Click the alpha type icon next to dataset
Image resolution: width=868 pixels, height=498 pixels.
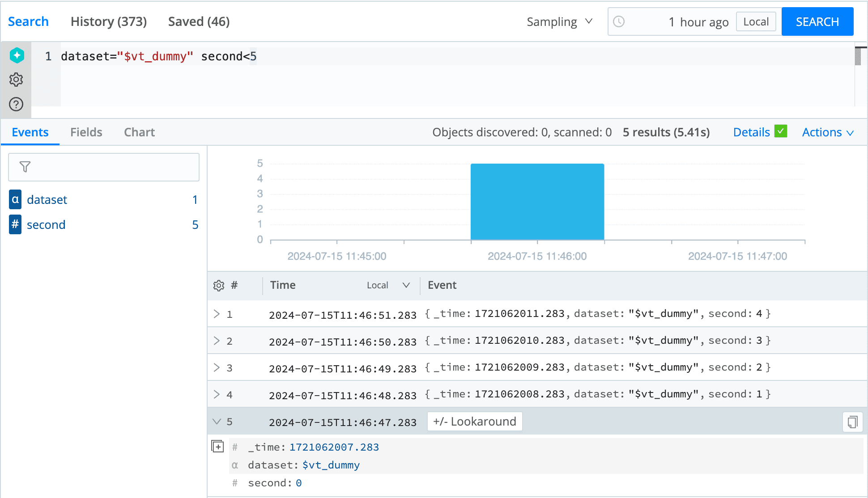pyautogui.click(x=15, y=199)
